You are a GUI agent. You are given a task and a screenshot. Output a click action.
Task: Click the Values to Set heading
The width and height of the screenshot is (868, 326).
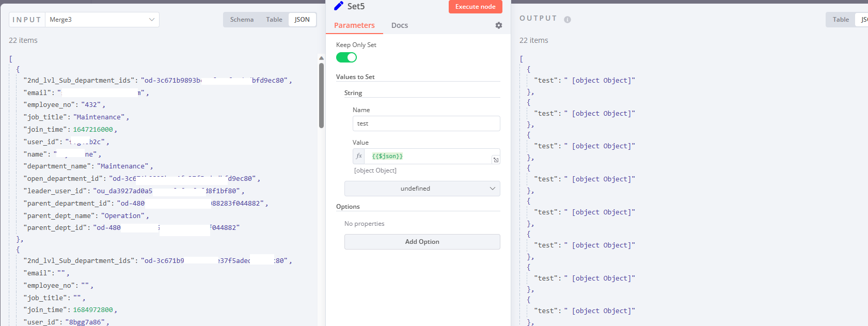(355, 77)
